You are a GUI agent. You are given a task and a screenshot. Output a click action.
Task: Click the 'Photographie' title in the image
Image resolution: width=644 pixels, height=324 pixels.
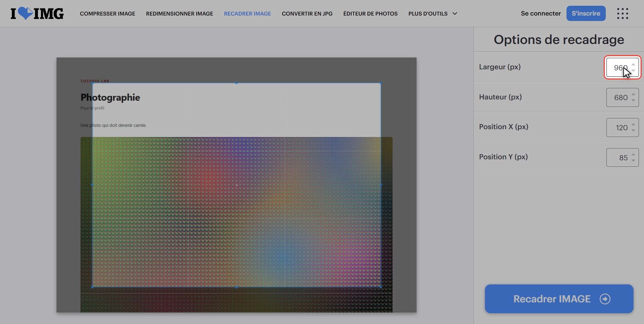click(110, 97)
